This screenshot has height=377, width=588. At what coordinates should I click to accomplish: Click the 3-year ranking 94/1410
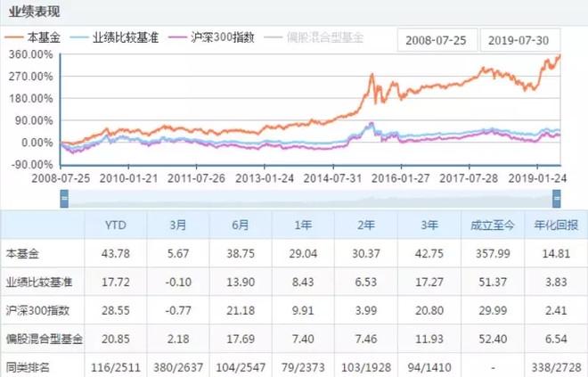pos(429,367)
